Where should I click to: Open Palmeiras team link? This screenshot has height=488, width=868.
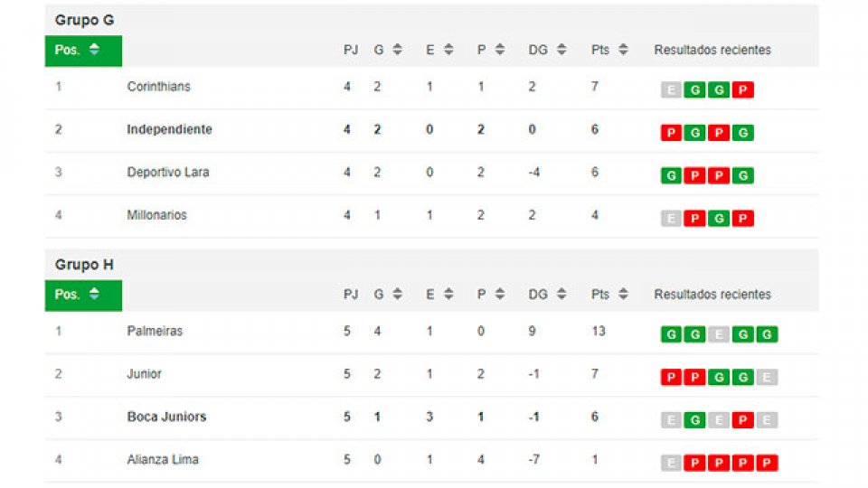(x=155, y=331)
